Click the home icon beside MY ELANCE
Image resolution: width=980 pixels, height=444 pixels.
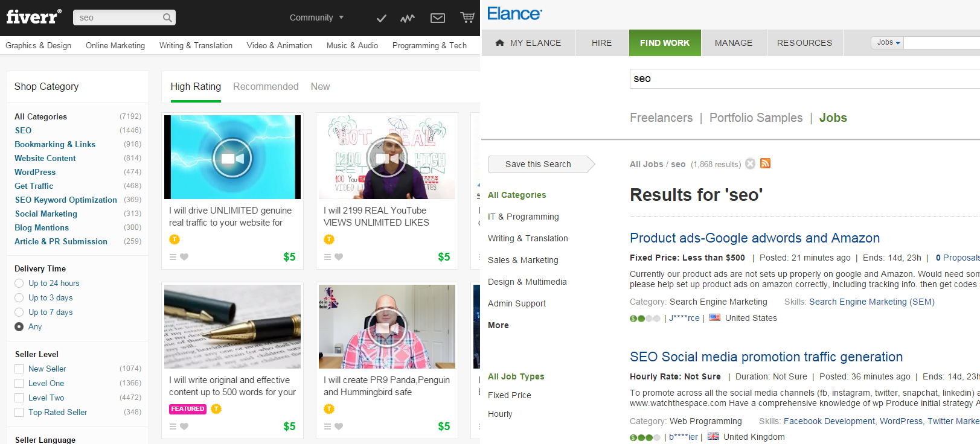coord(499,43)
